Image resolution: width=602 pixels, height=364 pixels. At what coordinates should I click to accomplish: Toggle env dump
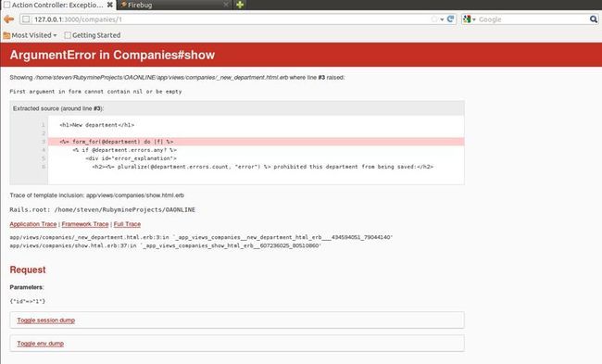tap(41, 344)
